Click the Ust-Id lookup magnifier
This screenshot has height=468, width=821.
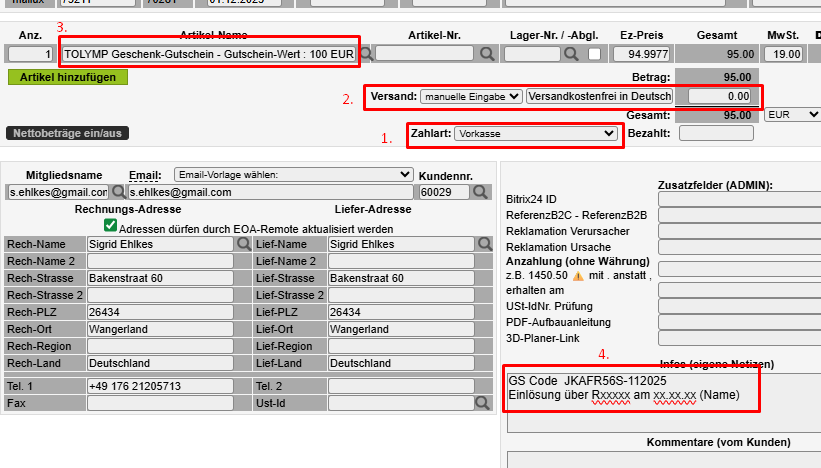click(482, 403)
